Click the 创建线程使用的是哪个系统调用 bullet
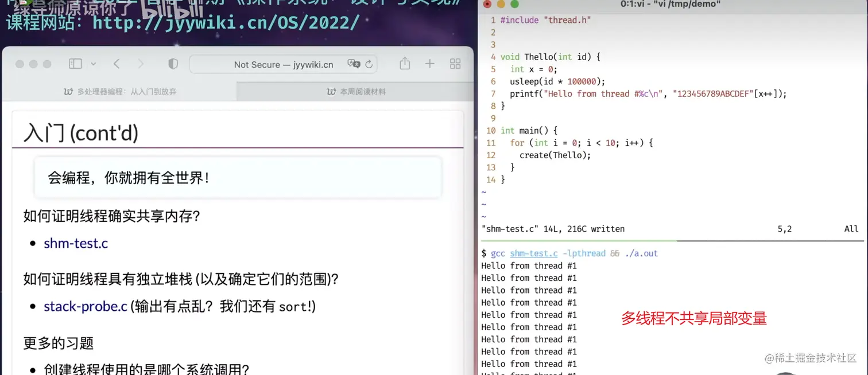The image size is (868, 375). click(147, 369)
